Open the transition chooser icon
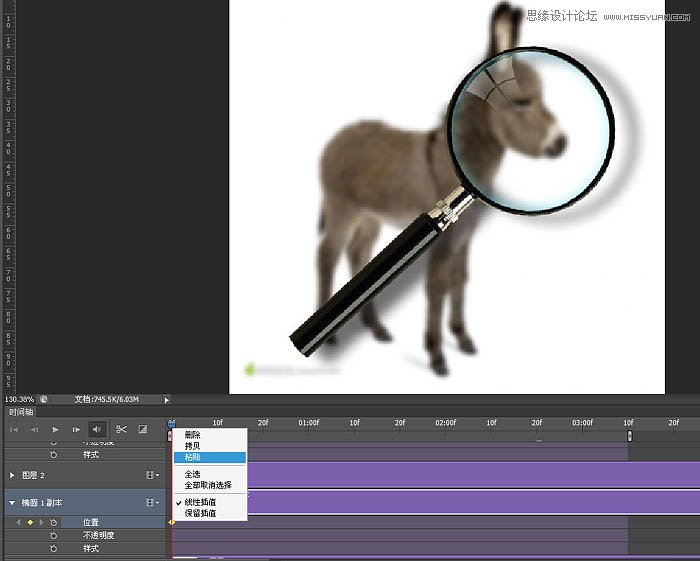The height and width of the screenshot is (561, 700). point(142,429)
